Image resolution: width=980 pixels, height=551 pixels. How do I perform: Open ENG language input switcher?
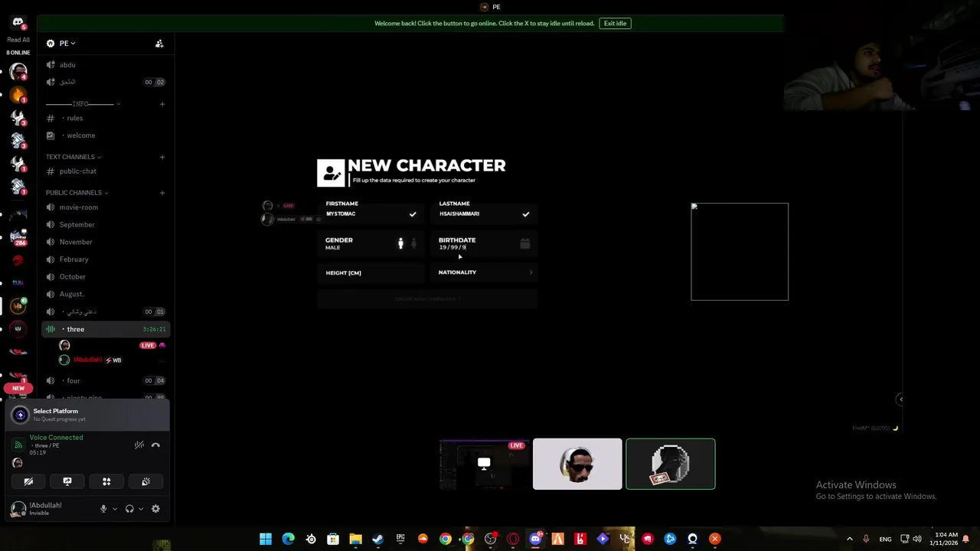click(885, 540)
